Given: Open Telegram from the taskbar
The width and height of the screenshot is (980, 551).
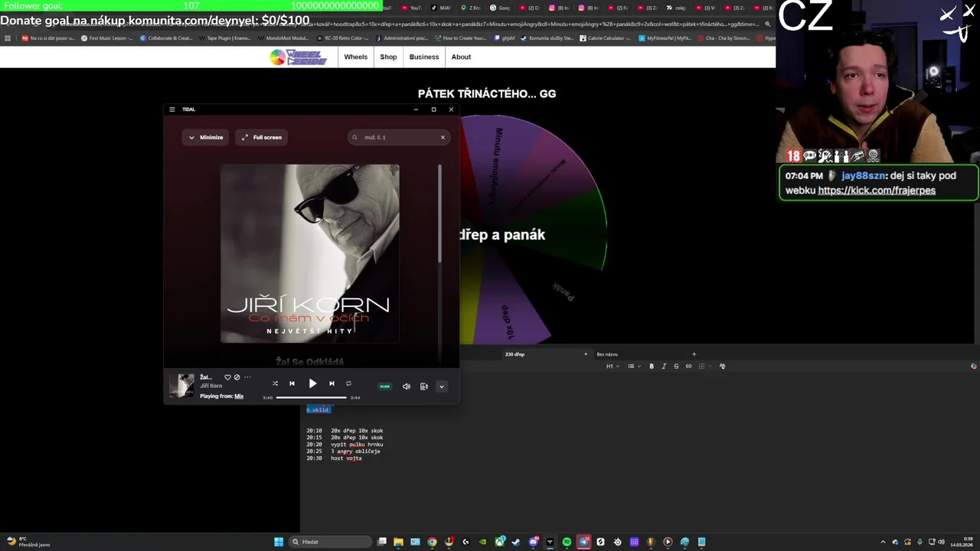Looking at the screenshot, I should 583,542.
